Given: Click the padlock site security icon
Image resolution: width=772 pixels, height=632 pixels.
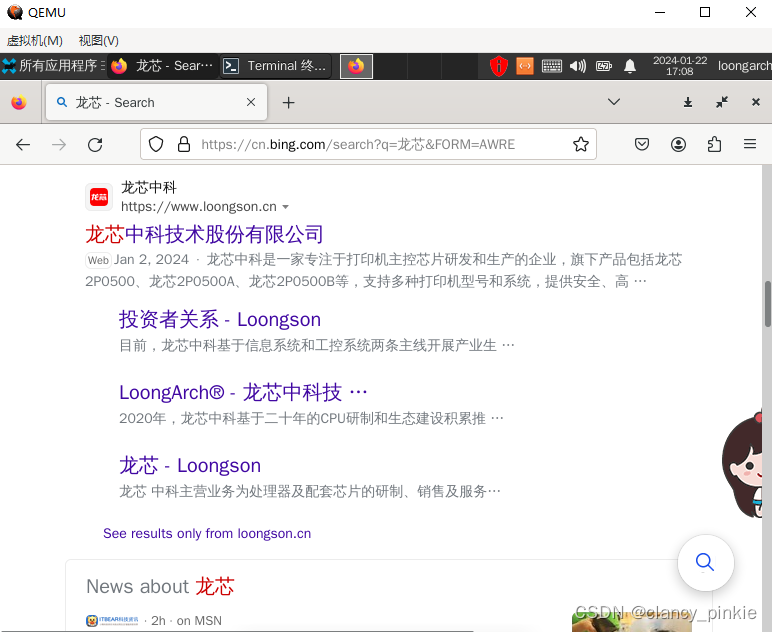Looking at the screenshot, I should [184, 144].
